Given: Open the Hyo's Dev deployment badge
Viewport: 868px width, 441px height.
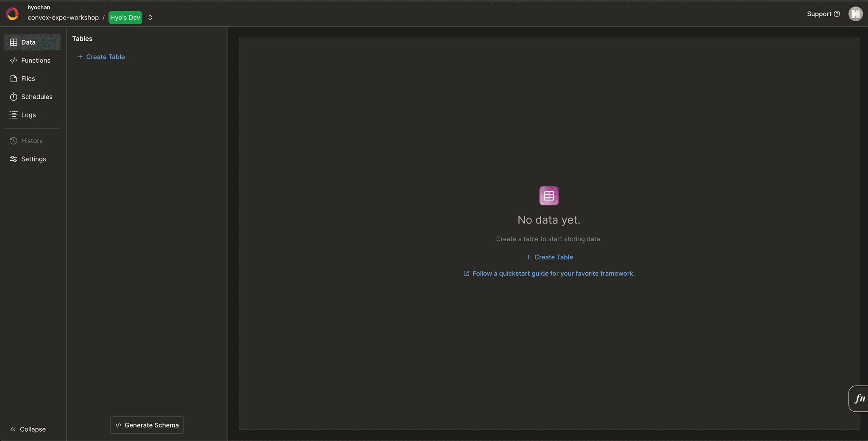Looking at the screenshot, I should pos(125,18).
